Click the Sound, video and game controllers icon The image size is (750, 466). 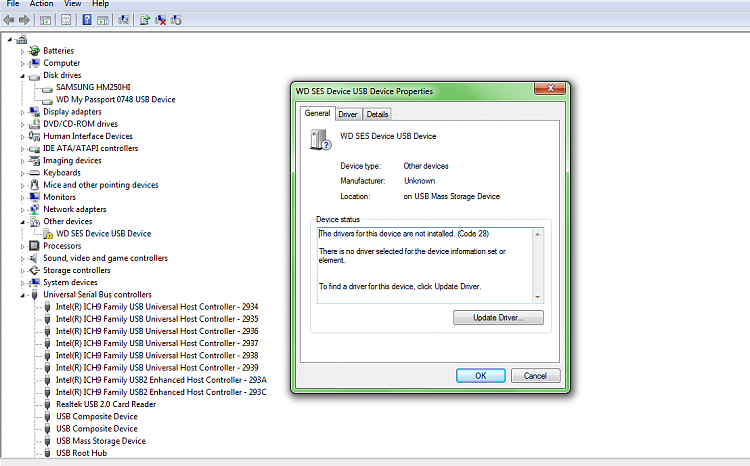click(x=34, y=258)
